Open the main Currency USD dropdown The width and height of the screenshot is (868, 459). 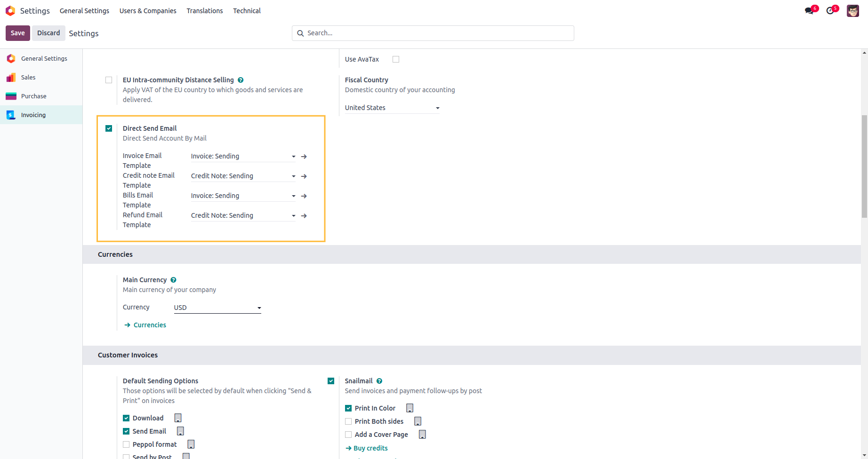point(217,308)
